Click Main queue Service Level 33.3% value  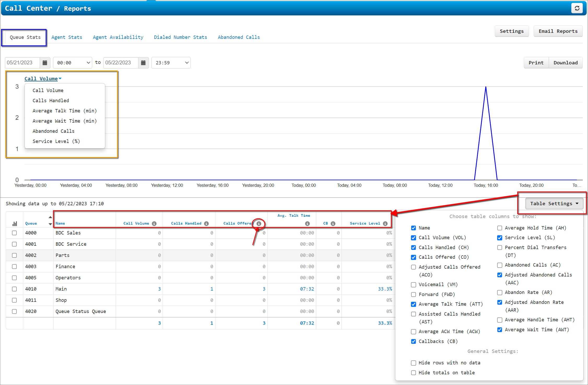tap(385, 289)
